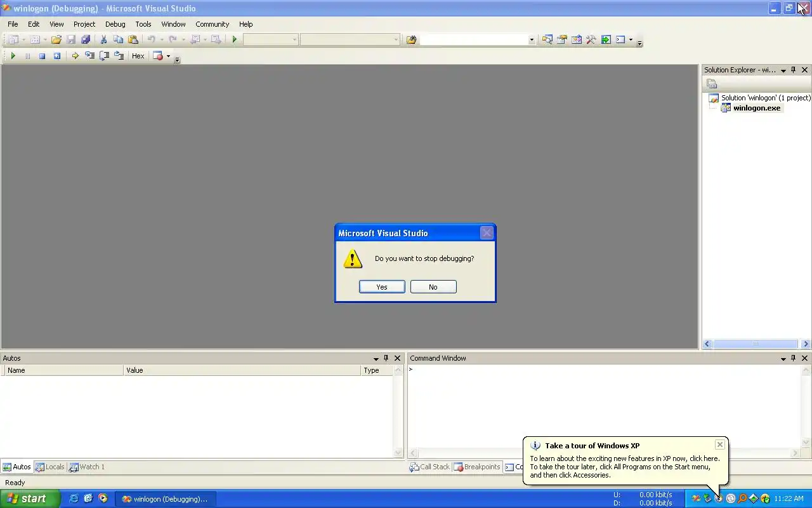
Task: Click the Step Into icon
Action: click(x=89, y=56)
